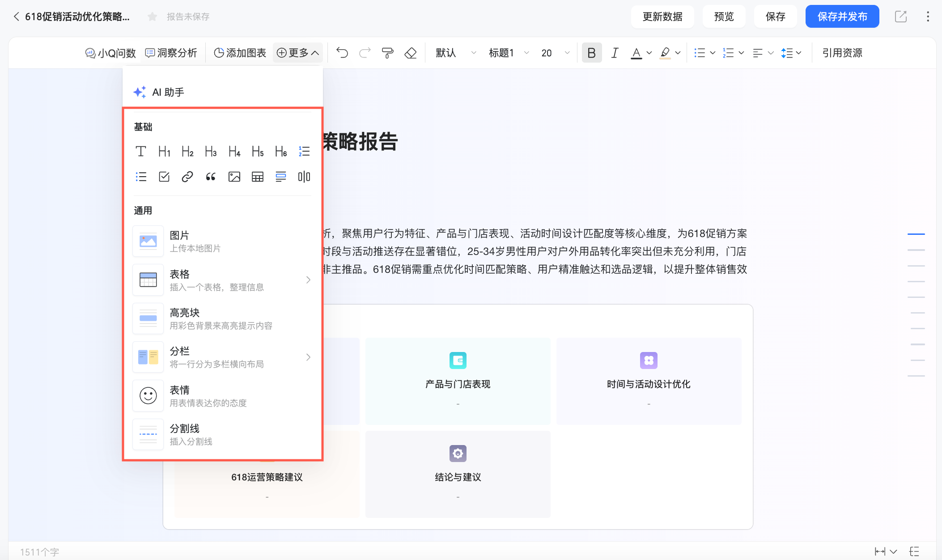Insert image icon in 基础 row
Image resolution: width=942 pixels, height=560 pixels.
point(234,177)
